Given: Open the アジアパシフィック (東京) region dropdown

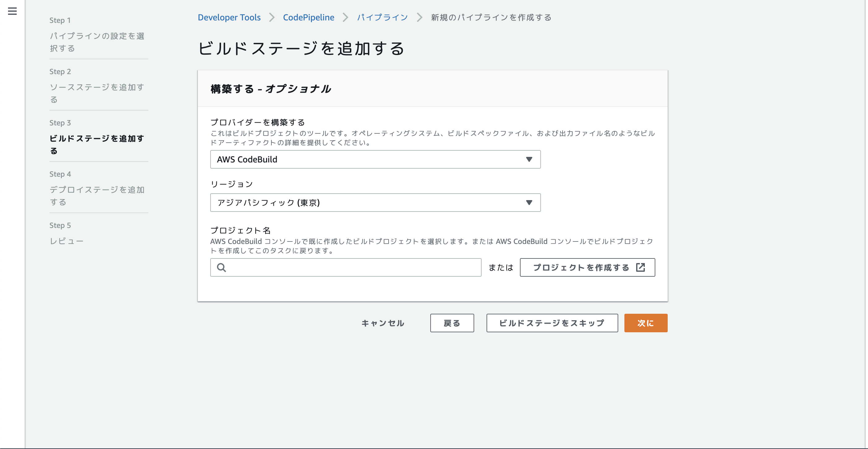Looking at the screenshot, I should (375, 202).
